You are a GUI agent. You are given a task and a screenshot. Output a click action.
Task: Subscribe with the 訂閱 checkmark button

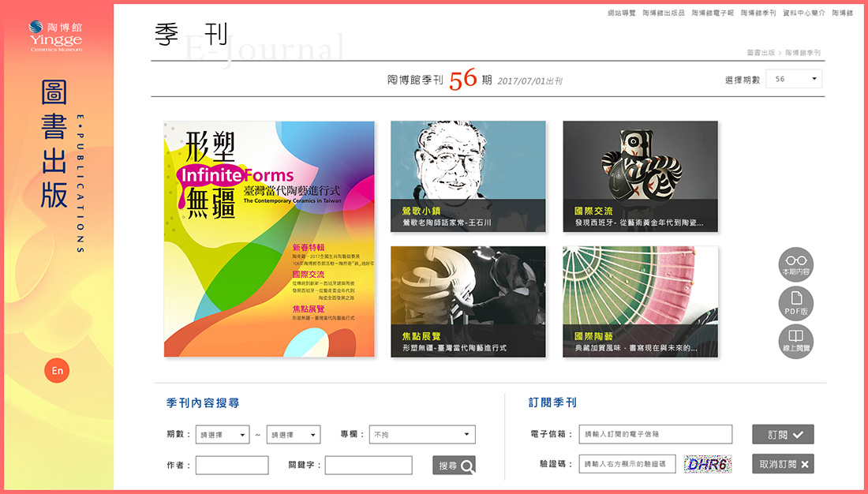point(783,435)
